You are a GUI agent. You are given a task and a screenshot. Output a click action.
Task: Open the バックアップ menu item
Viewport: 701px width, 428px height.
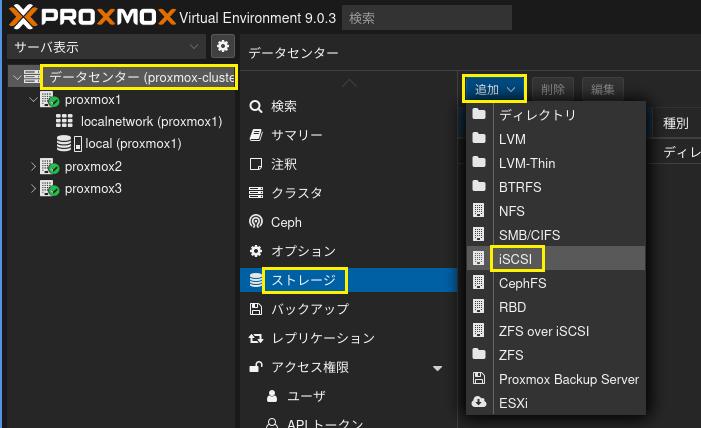(x=349, y=309)
